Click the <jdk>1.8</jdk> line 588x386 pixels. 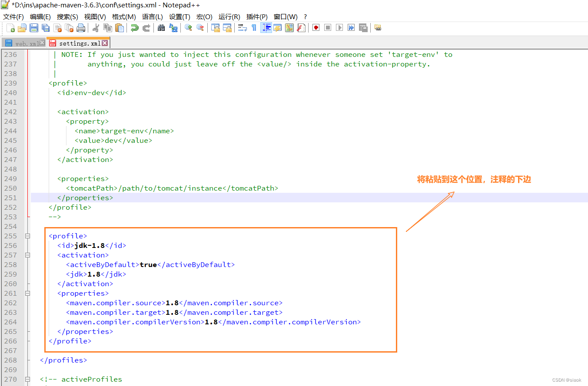96,274
